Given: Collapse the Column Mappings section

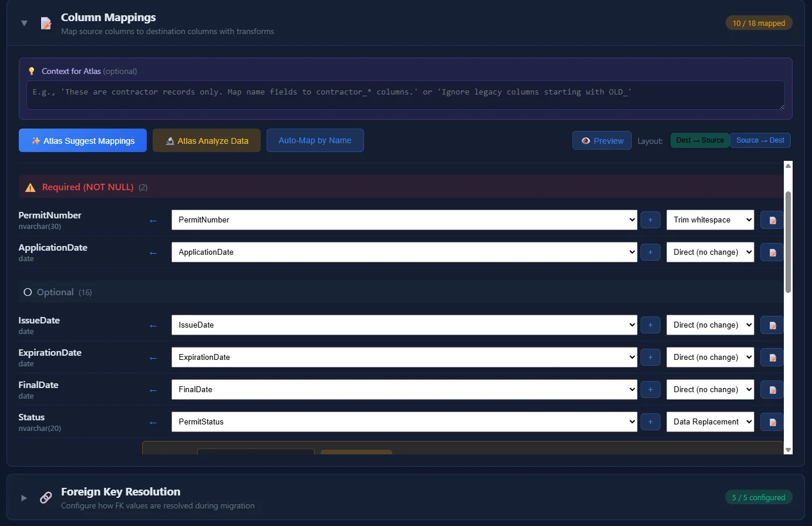Looking at the screenshot, I should [23, 23].
